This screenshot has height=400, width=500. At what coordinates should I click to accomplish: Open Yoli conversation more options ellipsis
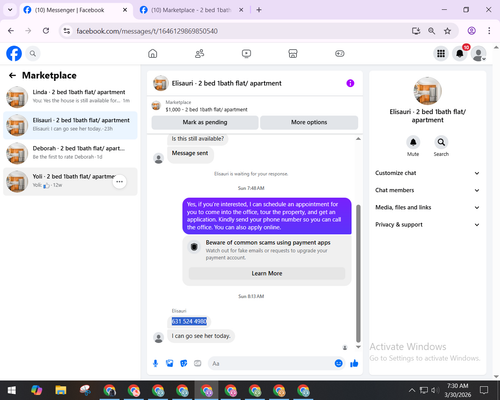pyautogui.click(x=120, y=182)
